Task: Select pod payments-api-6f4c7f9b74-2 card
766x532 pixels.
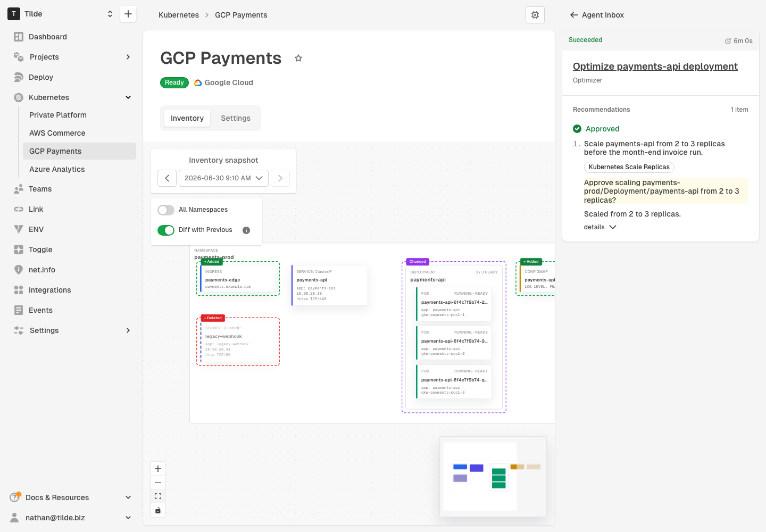Action: tap(454, 304)
